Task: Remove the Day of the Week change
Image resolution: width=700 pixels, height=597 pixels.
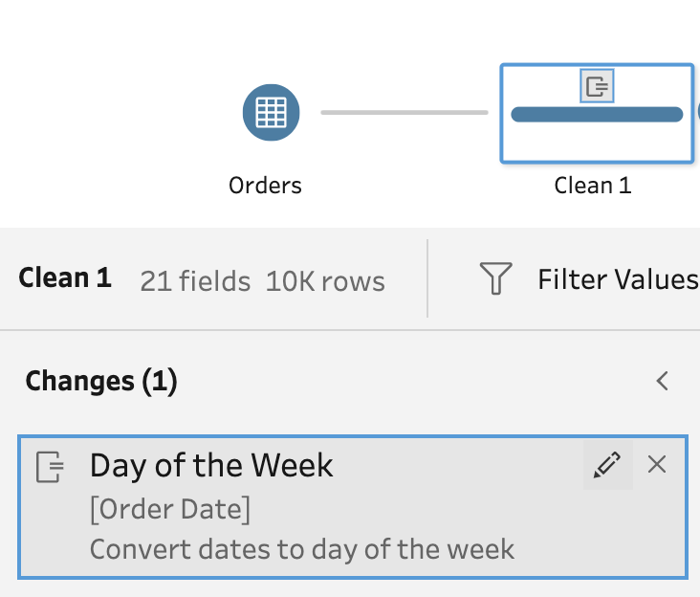Action: 657,465
